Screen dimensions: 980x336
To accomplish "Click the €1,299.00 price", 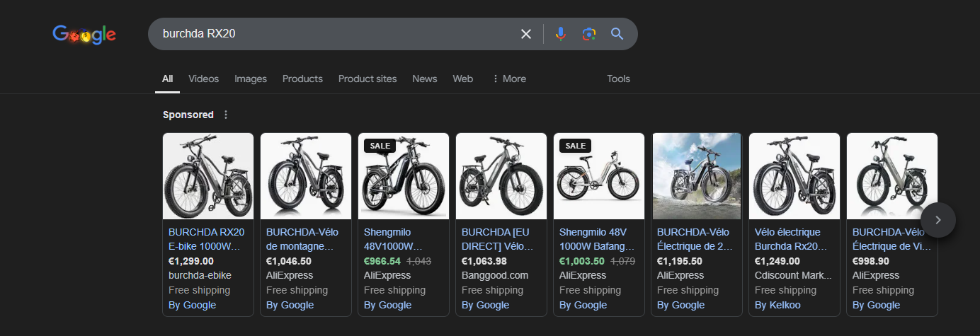I will pyautogui.click(x=191, y=261).
